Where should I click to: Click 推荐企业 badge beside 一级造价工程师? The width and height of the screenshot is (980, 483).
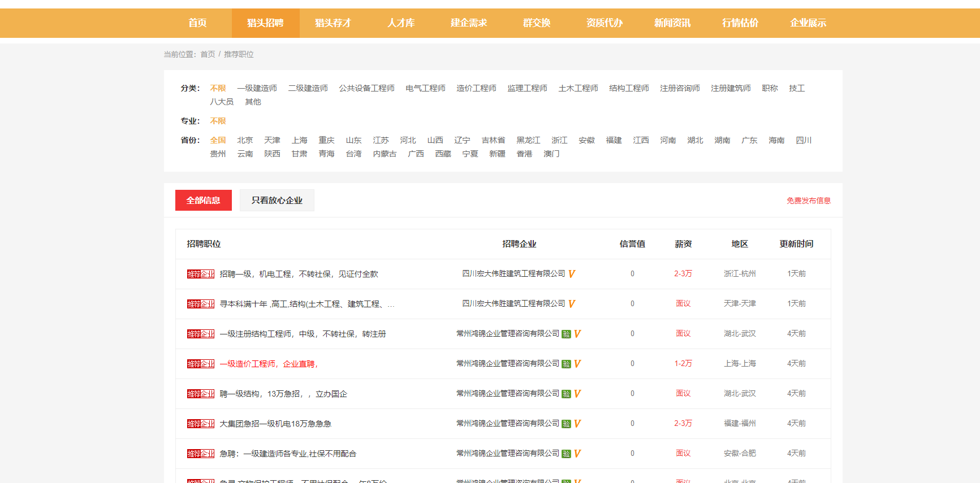tap(201, 364)
